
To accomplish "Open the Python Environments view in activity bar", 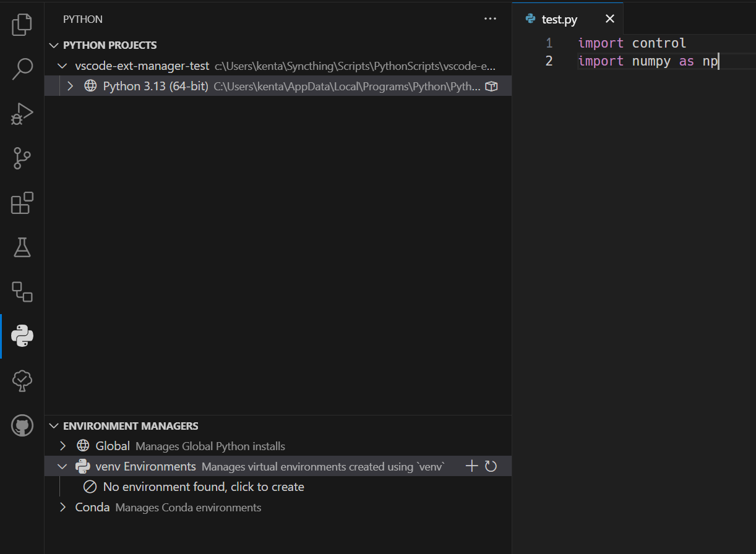I will 22,336.
